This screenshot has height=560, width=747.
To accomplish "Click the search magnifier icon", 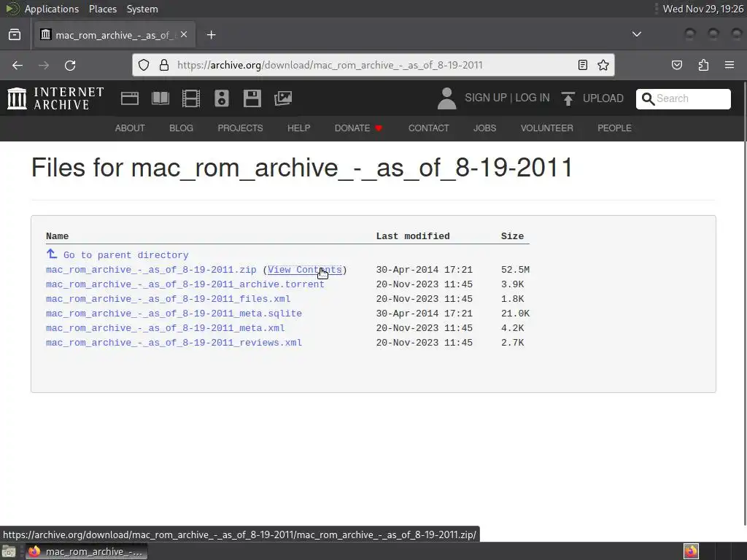I will pos(648,98).
